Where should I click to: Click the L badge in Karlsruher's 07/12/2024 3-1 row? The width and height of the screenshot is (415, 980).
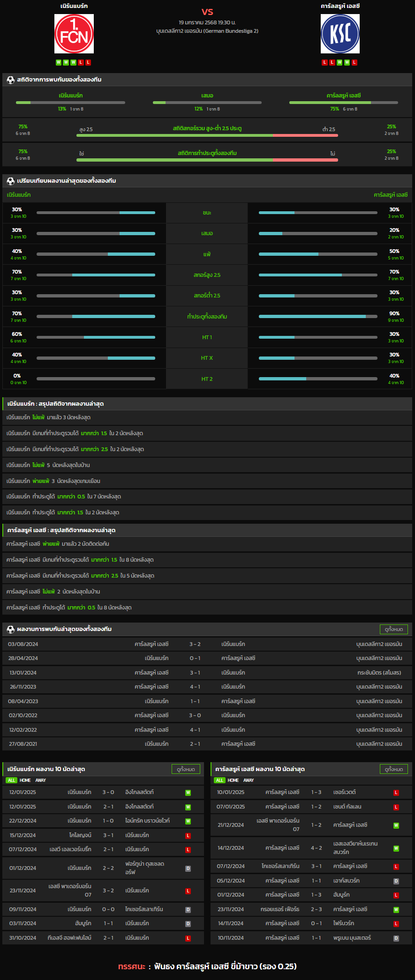tap(396, 867)
